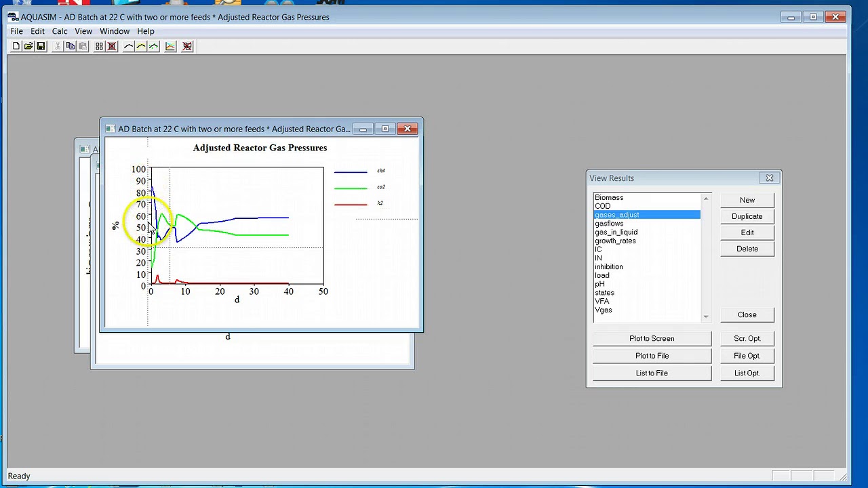Click the New file toolbar icon

point(16,46)
